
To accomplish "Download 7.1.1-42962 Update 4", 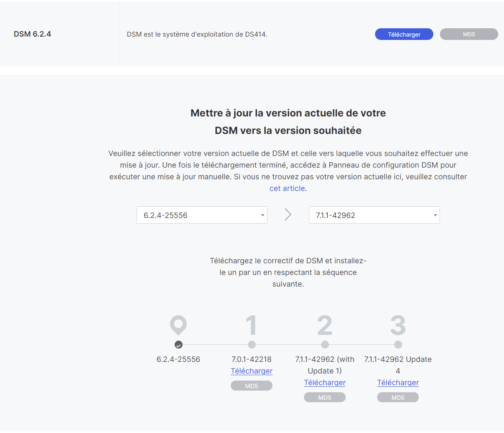I will (398, 383).
